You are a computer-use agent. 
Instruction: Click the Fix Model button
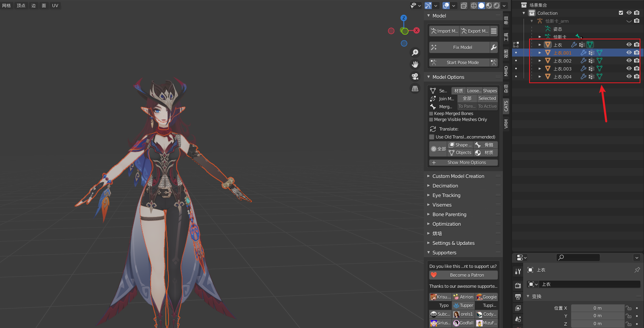pyautogui.click(x=459, y=47)
